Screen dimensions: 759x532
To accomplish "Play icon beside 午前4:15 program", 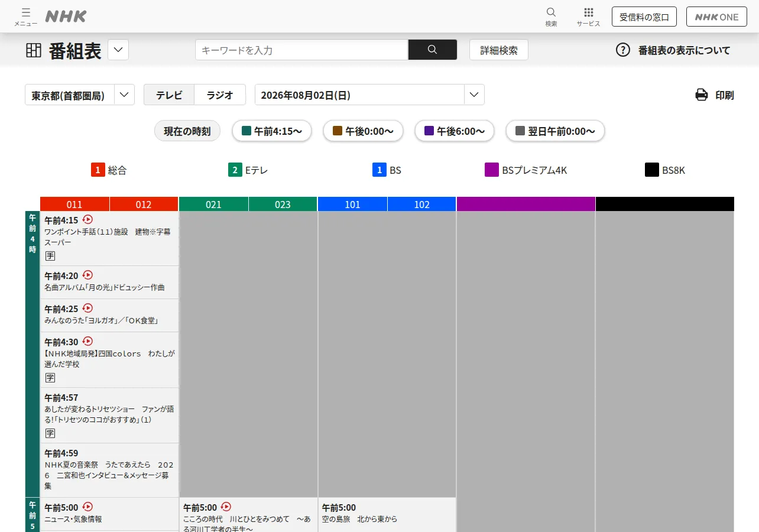I will tap(87, 219).
